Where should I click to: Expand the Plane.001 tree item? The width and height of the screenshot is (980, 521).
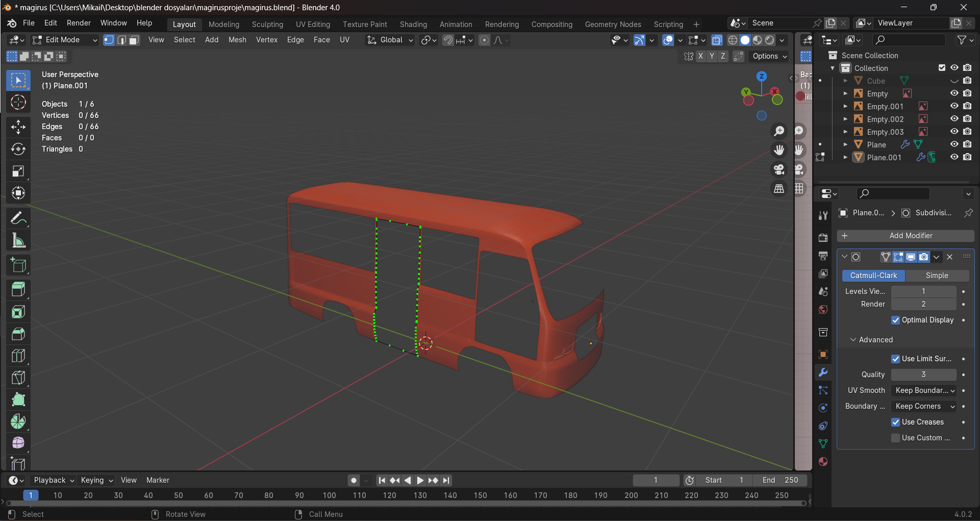[845, 157]
